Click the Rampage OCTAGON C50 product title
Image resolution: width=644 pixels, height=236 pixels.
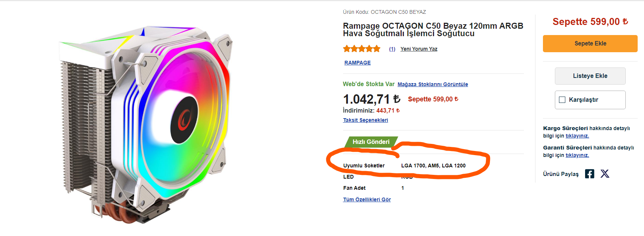pyautogui.click(x=433, y=29)
